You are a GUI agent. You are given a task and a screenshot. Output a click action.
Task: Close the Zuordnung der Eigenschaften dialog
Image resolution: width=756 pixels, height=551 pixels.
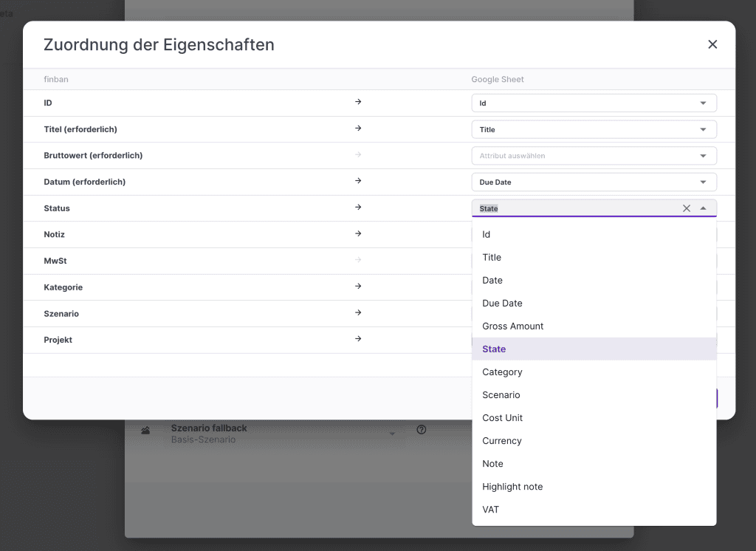click(x=712, y=44)
